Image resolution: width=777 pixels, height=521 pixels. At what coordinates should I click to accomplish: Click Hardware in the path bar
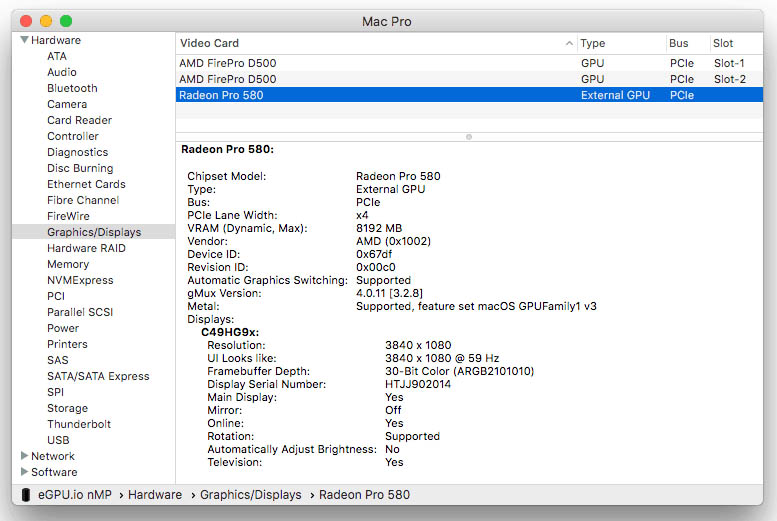point(155,495)
